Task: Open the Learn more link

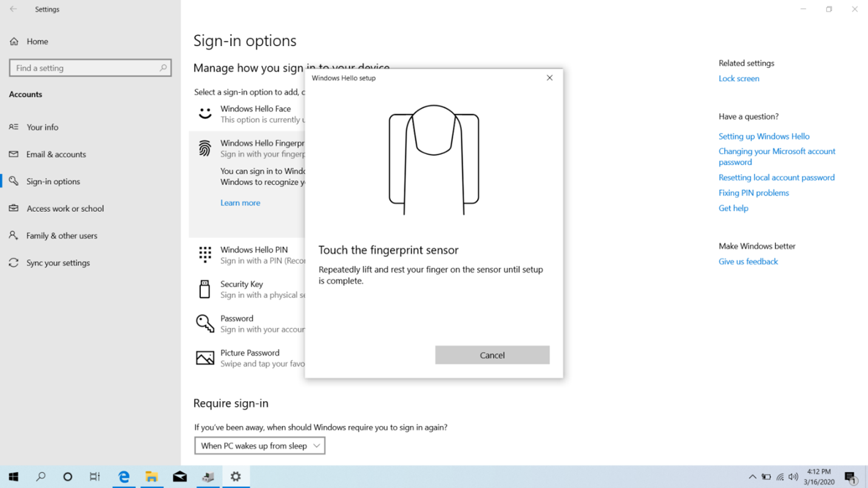Action: tap(240, 203)
